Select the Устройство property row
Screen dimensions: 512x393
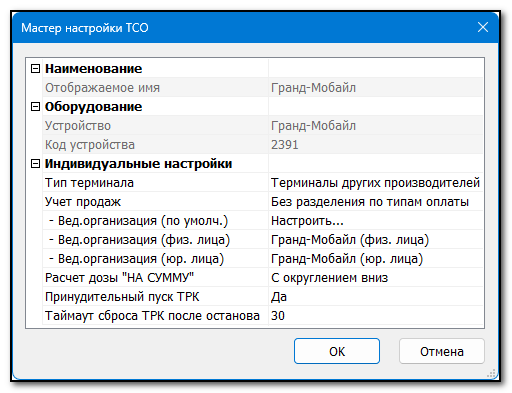(263, 126)
